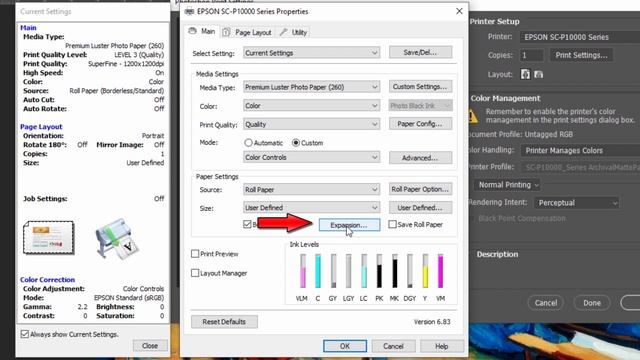Close the EPSON Properties dialog
640x360 pixels.
click(x=459, y=11)
